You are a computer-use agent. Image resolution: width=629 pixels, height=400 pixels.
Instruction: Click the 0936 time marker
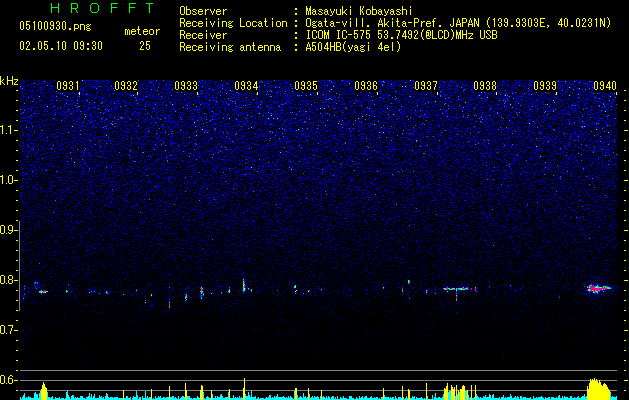click(366, 85)
